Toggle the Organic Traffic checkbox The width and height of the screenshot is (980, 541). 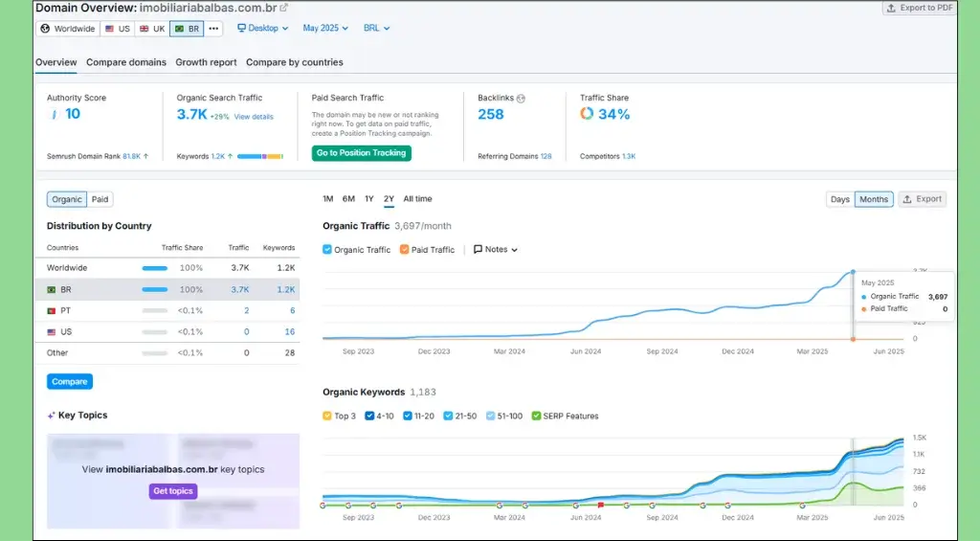[x=327, y=250]
